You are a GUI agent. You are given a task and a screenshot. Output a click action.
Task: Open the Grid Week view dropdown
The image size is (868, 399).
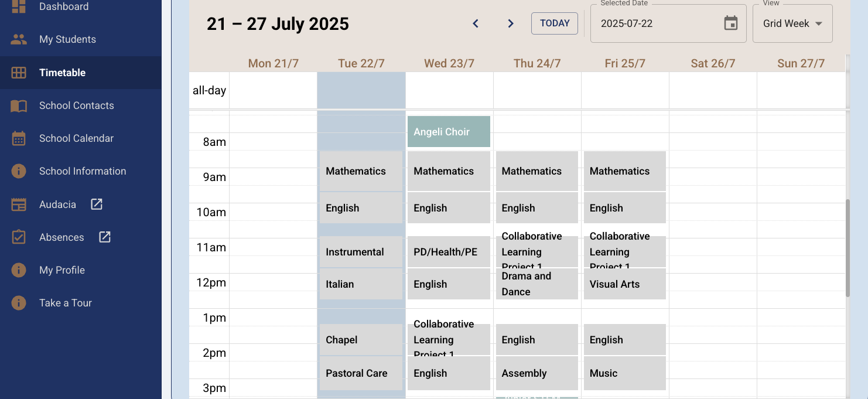(792, 23)
